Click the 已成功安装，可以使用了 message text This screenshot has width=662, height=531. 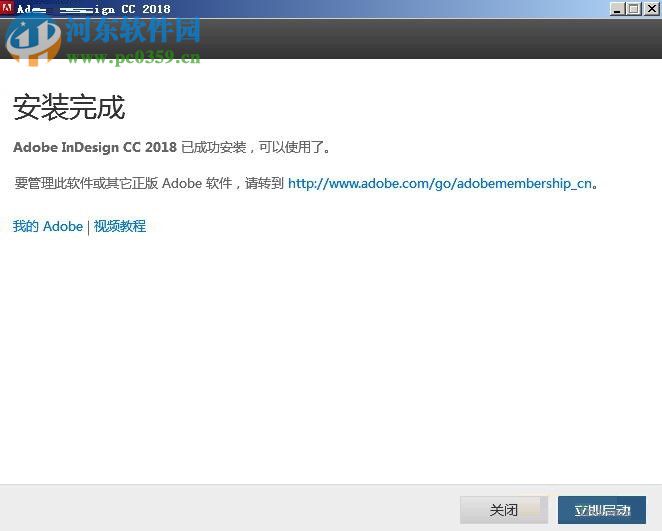tap(256, 147)
